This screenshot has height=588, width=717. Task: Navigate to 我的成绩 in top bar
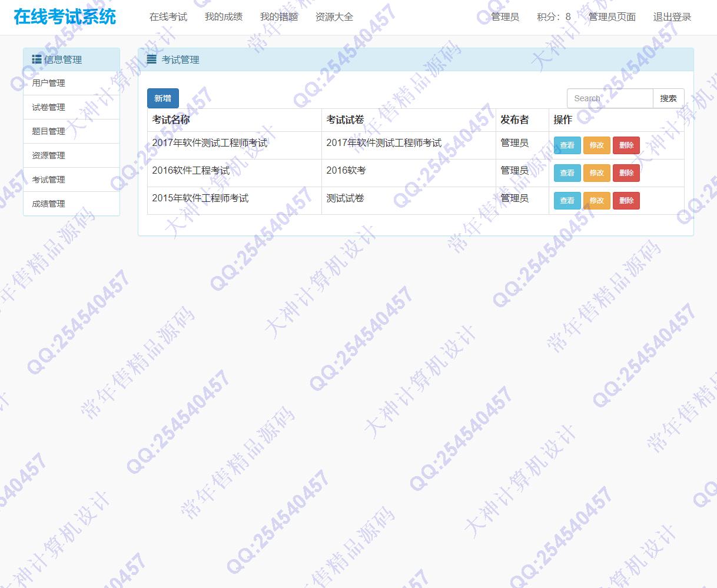(224, 17)
